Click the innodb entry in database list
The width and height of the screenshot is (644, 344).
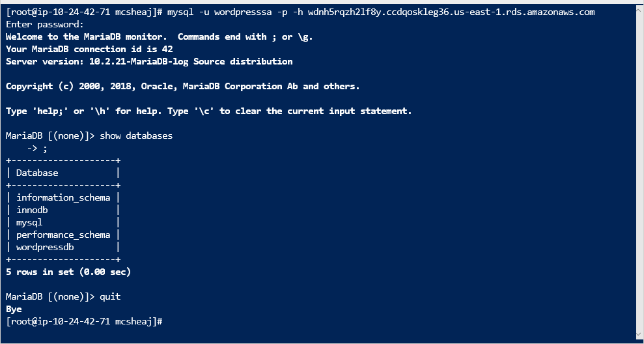click(32, 210)
